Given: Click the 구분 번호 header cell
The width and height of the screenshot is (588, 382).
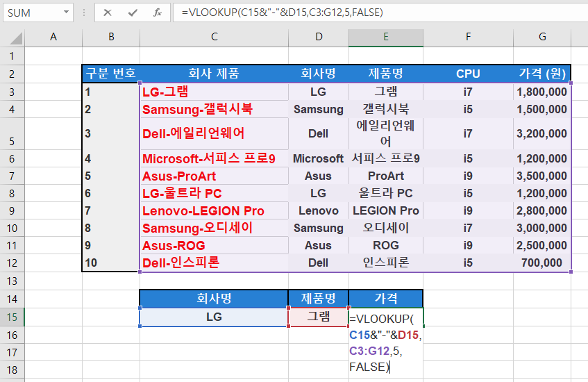Looking at the screenshot, I should [x=111, y=74].
